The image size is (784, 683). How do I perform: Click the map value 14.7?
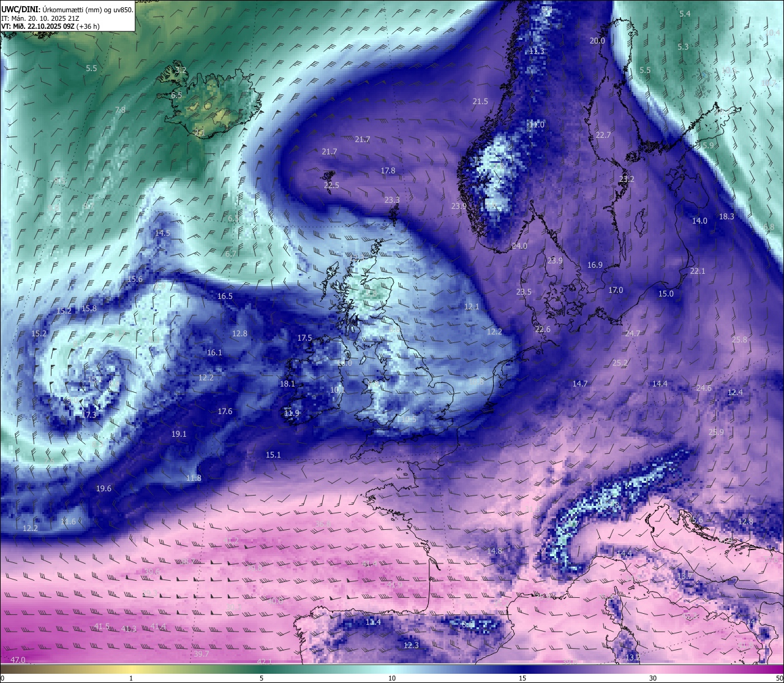580,384
